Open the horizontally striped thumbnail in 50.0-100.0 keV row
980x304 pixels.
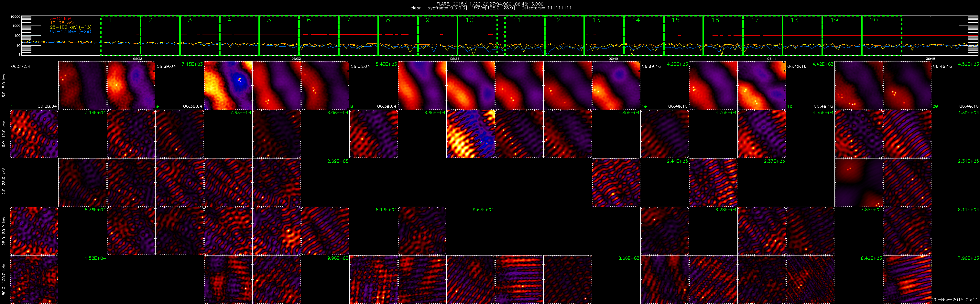519,280
